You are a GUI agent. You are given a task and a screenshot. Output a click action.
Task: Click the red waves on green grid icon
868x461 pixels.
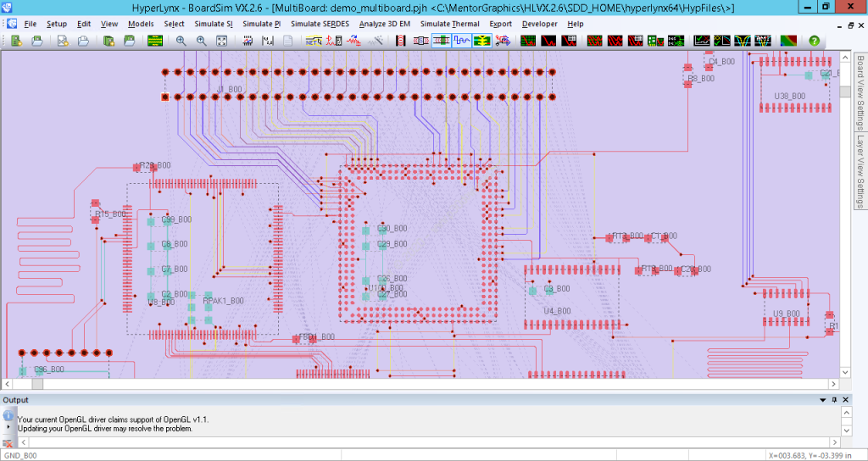click(594, 41)
